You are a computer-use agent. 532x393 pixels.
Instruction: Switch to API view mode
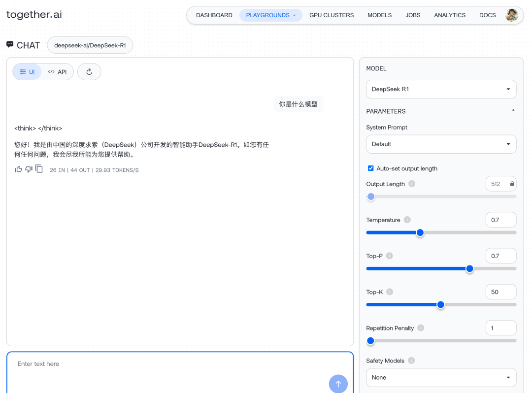point(57,72)
